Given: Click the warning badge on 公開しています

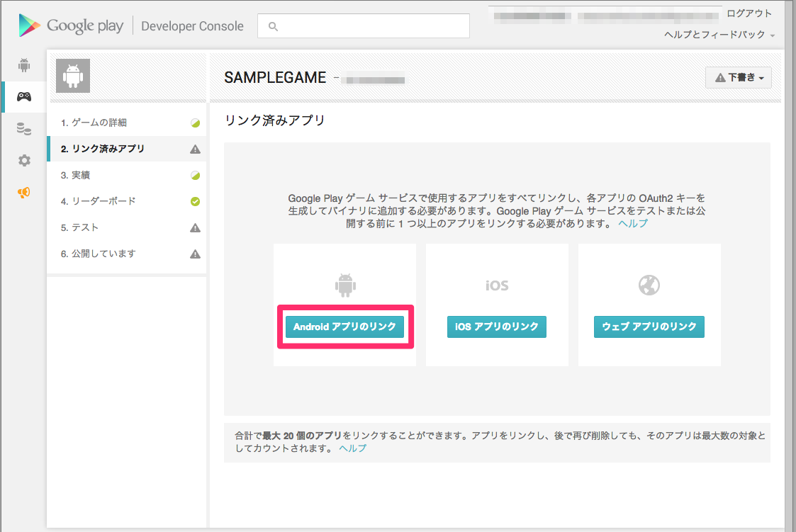Looking at the screenshot, I should 195,253.
